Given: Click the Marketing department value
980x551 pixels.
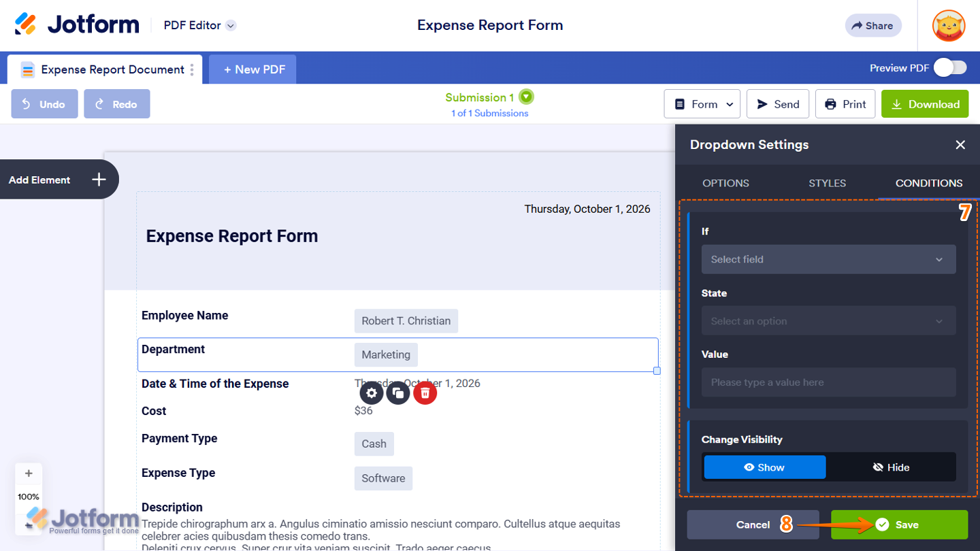Looking at the screenshot, I should tap(386, 354).
